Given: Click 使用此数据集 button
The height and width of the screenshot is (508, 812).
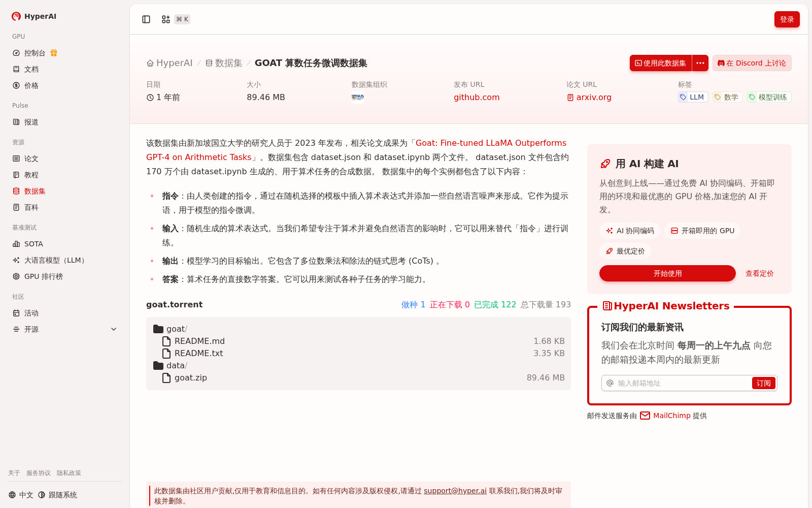Looking at the screenshot, I should click(661, 63).
